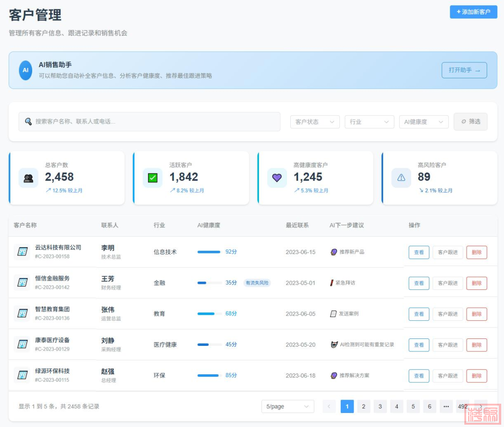The width and height of the screenshot is (504, 427).
Task: Click the AI assistant avatar icon
Action: (26, 70)
